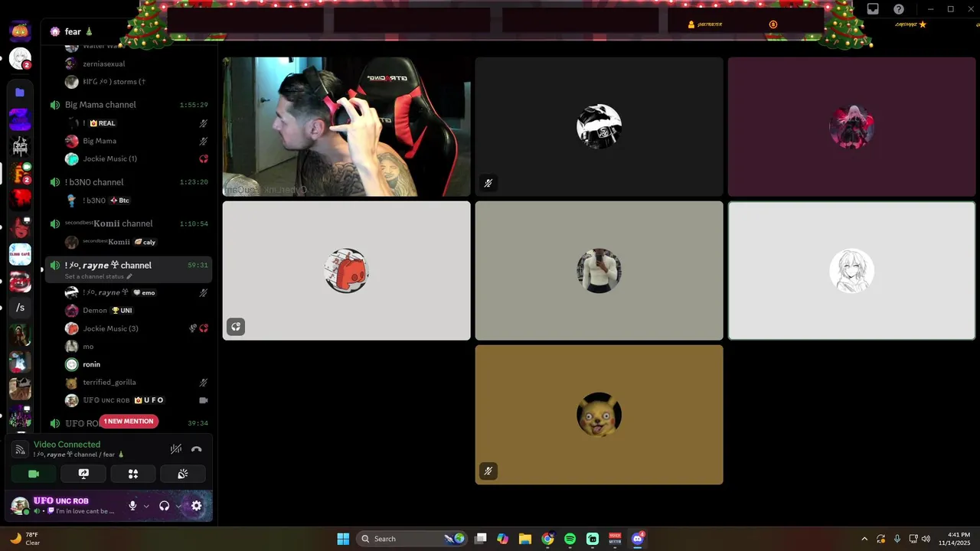
Task: Join the Big Mama channel
Action: tap(129, 105)
